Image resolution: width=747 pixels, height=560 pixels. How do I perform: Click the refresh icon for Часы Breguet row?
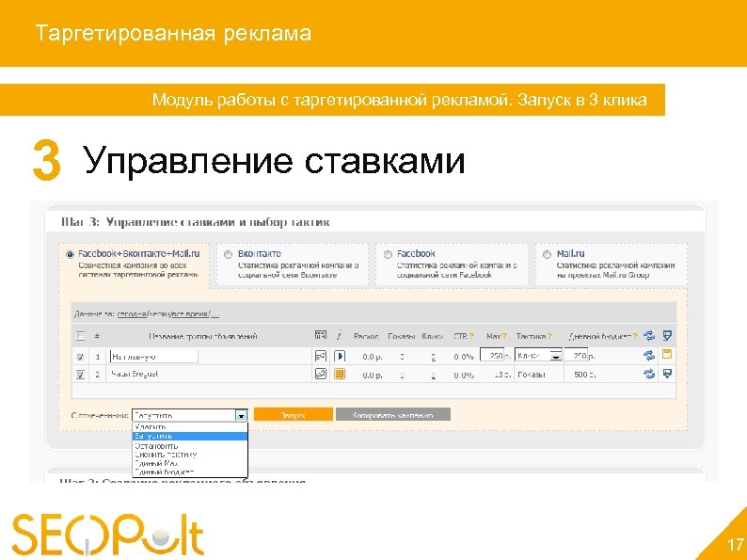(x=649, y=374)
